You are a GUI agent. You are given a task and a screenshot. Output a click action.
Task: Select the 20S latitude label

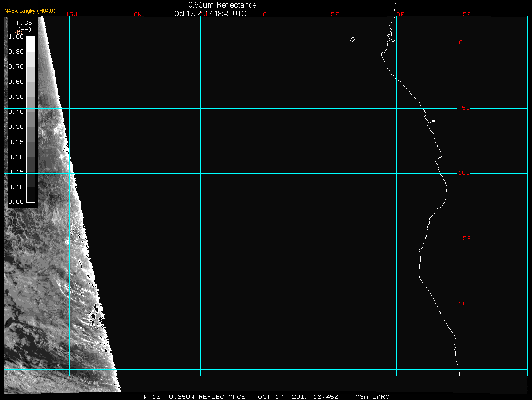point(464,304)
